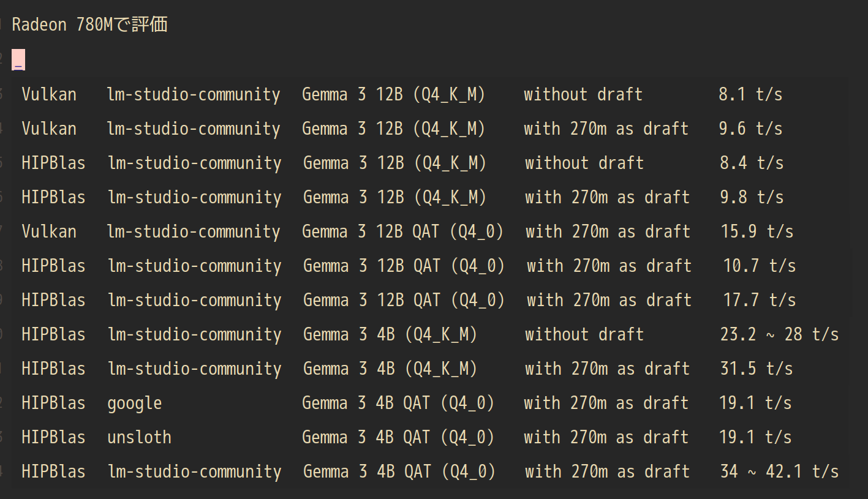Screen dimensions: 868x499
Task: Click the '17.7 t/s' value
Action: (x=760, y=300)
